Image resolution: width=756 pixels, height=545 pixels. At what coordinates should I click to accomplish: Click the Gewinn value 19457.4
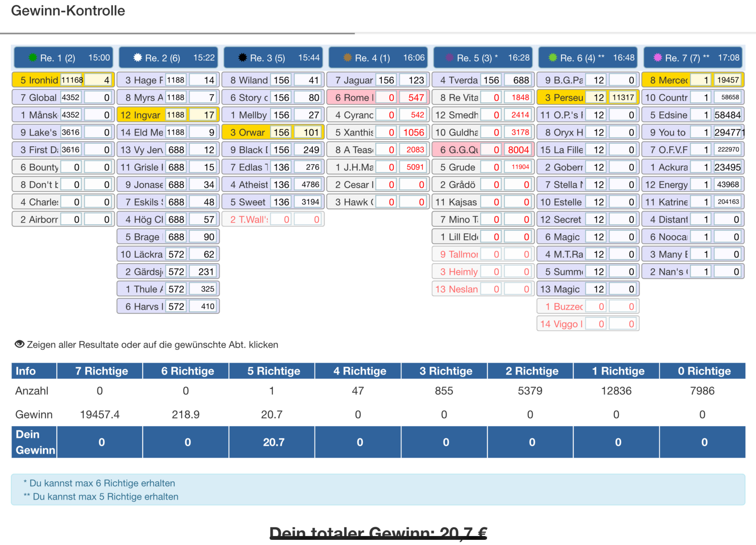[100, 414]
